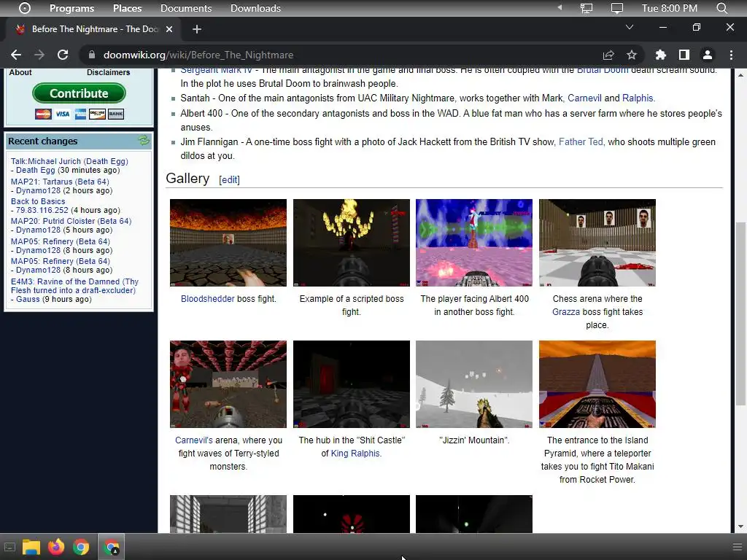The width and height of the screenshot is (747, 560).
Task: Click the page vertical scrollbar thumb
Action: 740,314
